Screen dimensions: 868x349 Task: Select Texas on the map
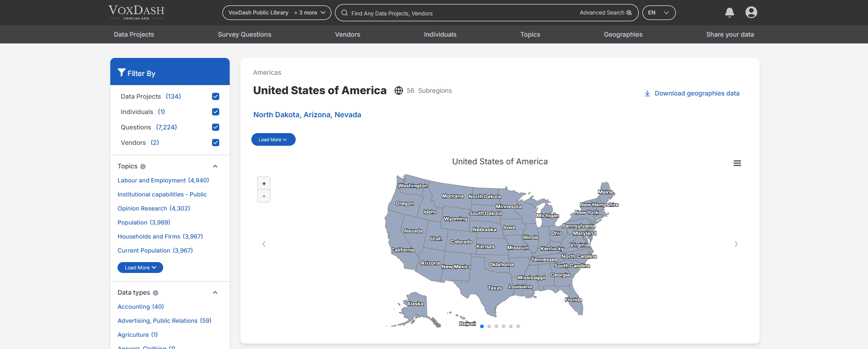pyautogui.click(x=495, y=288)
